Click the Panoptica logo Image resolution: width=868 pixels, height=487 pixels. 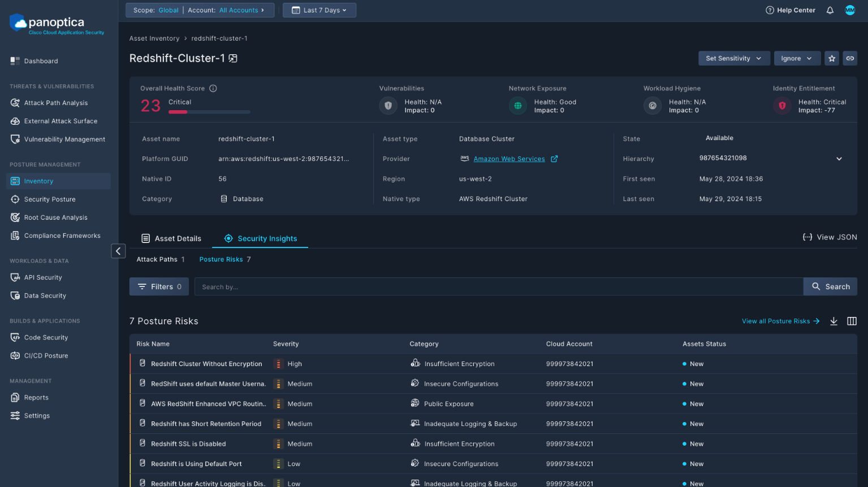[x=57, y=25]
